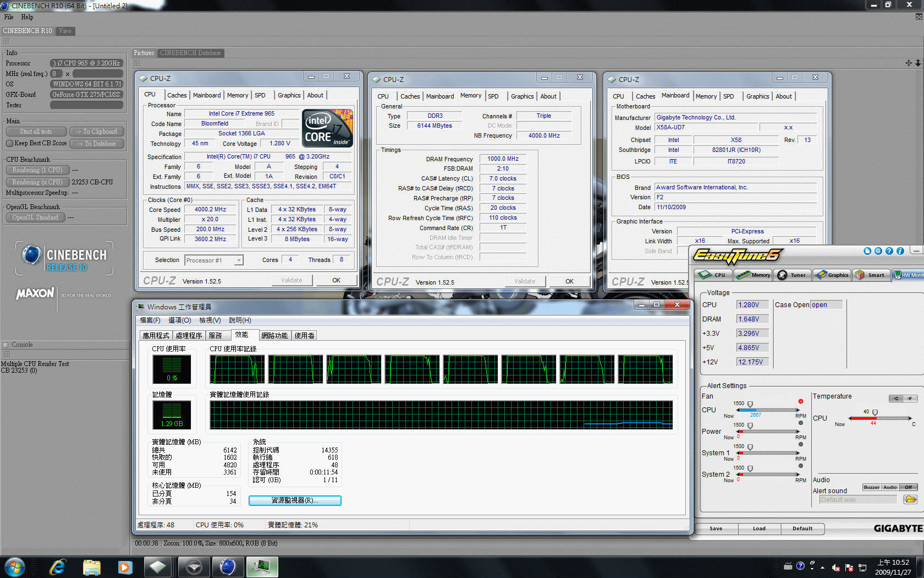
Task: Open Internet Explorer from taskbar
Action: (x=57, y=567)
